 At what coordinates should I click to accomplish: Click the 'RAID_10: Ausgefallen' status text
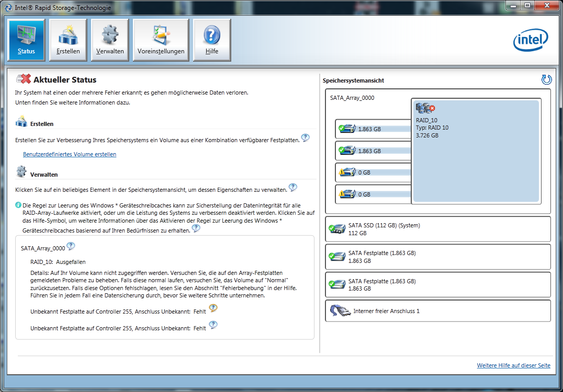pyautogui.click(x=58, y=262)
